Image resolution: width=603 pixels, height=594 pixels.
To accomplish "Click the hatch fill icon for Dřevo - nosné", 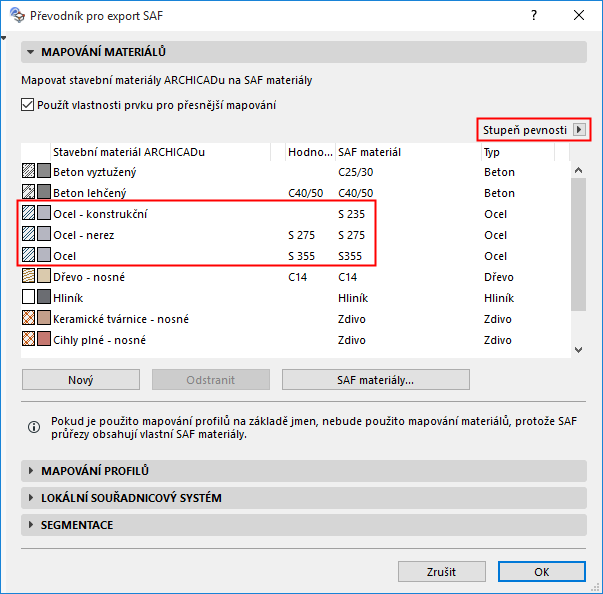I will (x=28, y=276).
